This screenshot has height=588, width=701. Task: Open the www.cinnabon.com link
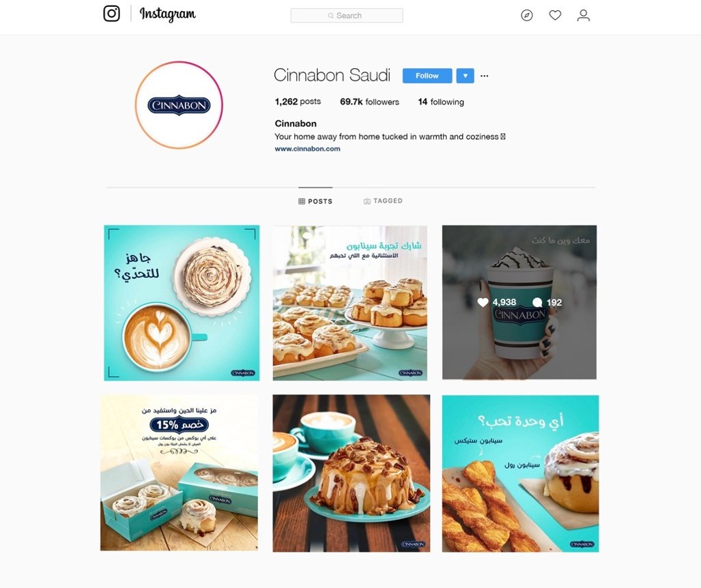coord(307,149)
